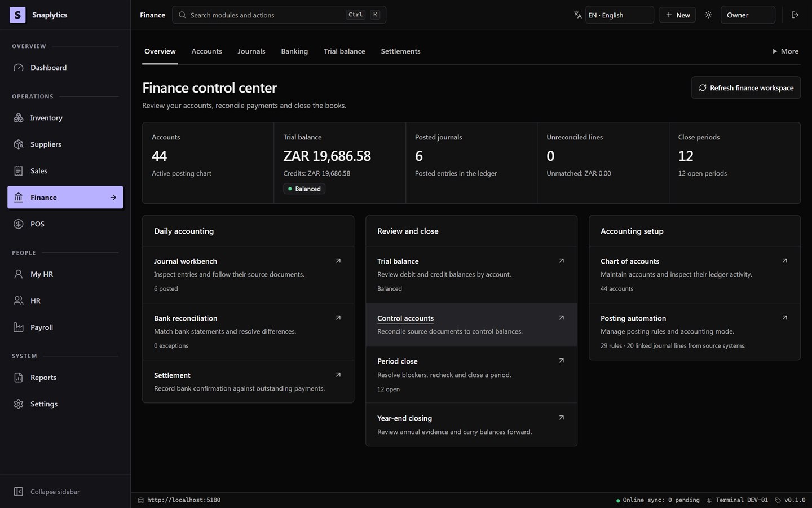This screenshot has height=508, width=812.
Task: Click the Snaplytics logo icon
Action: [17, 15]
